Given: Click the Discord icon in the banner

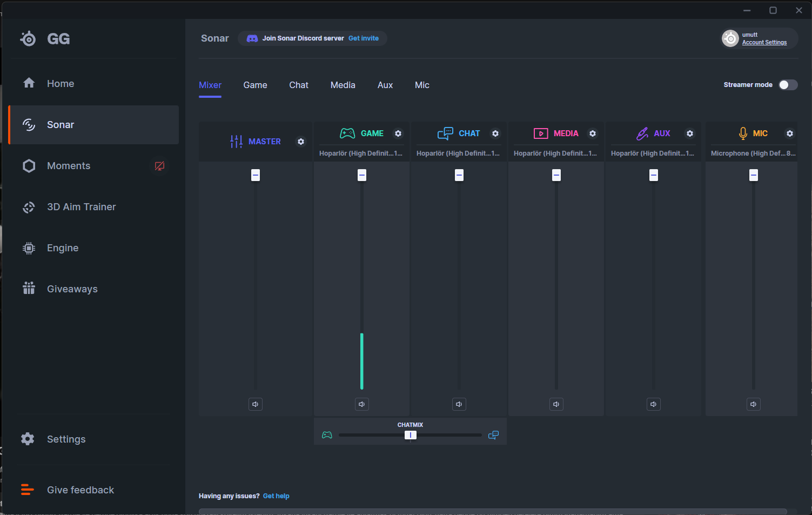Looking at the screenshot, I should point(252,38).
